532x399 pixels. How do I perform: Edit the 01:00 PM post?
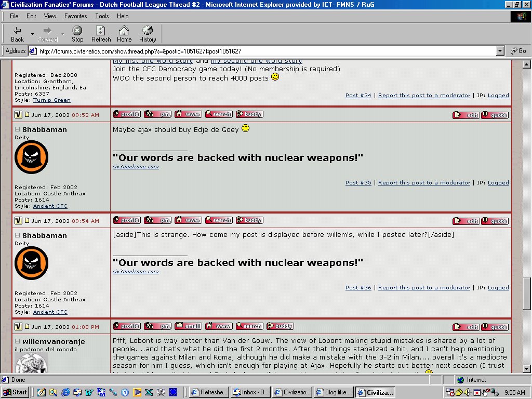click(x=466, y=327)
